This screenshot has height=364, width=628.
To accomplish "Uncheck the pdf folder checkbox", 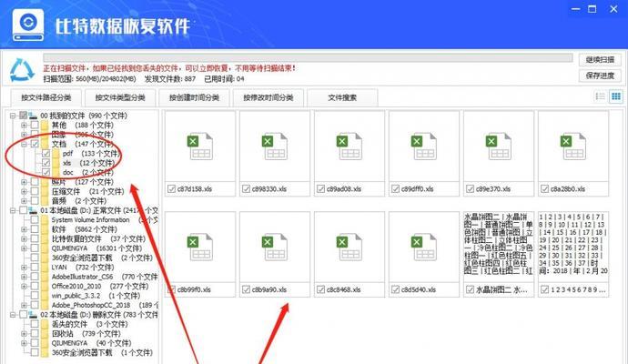I will (x=46, y=154).
